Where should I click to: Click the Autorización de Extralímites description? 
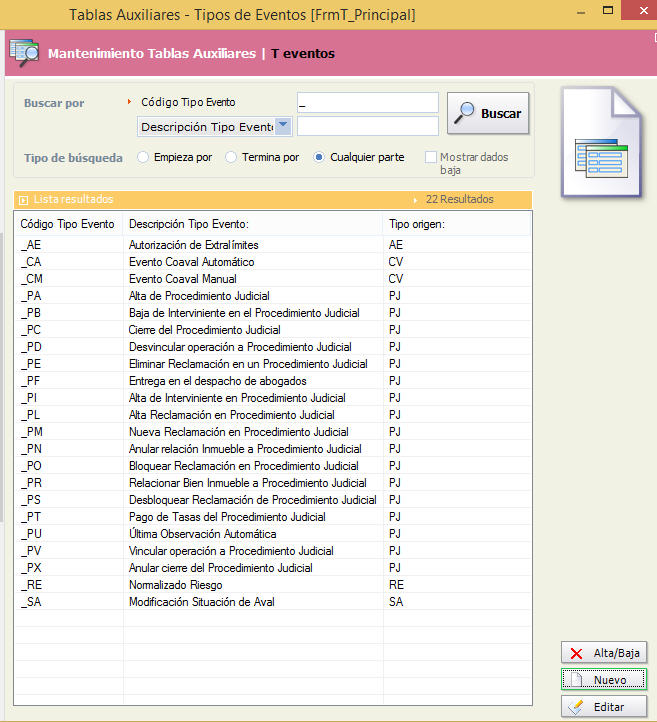(193, 245)
